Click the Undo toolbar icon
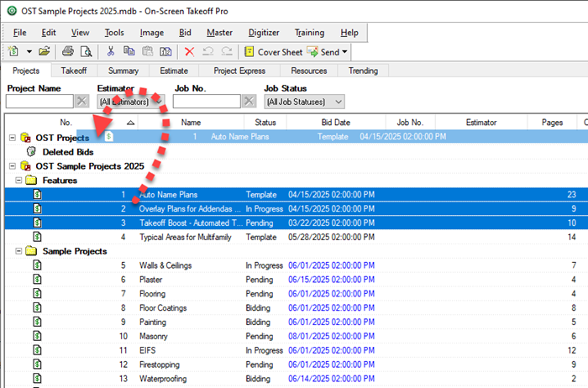The height and width of the screenshot is (388, 588). (208, 51)
